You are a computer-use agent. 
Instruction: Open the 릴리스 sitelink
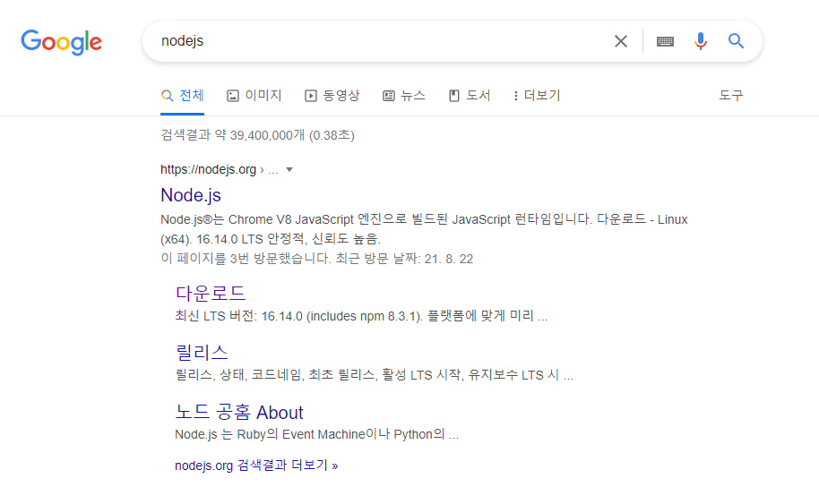click(x=202, y=353)
